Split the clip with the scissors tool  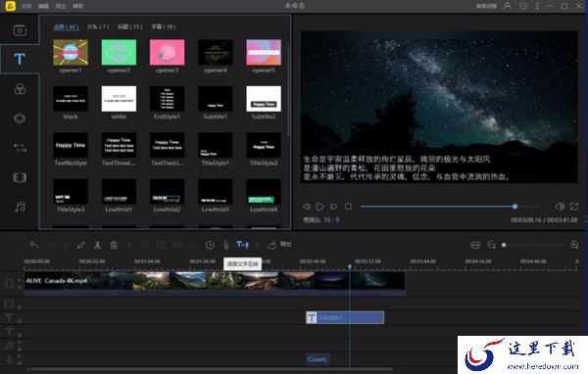point(97,245)
